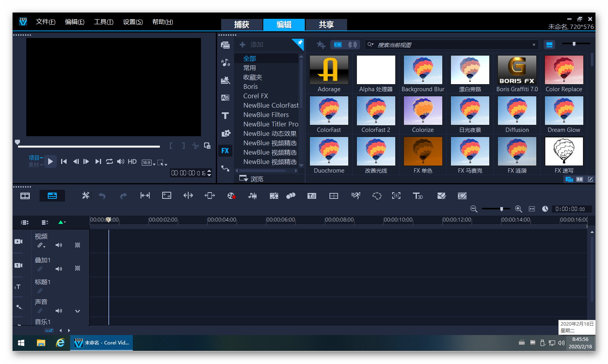608x364 pixels.
Task: Open the Graphic/overlays library panel icon
Action: (x=225, y=133)
